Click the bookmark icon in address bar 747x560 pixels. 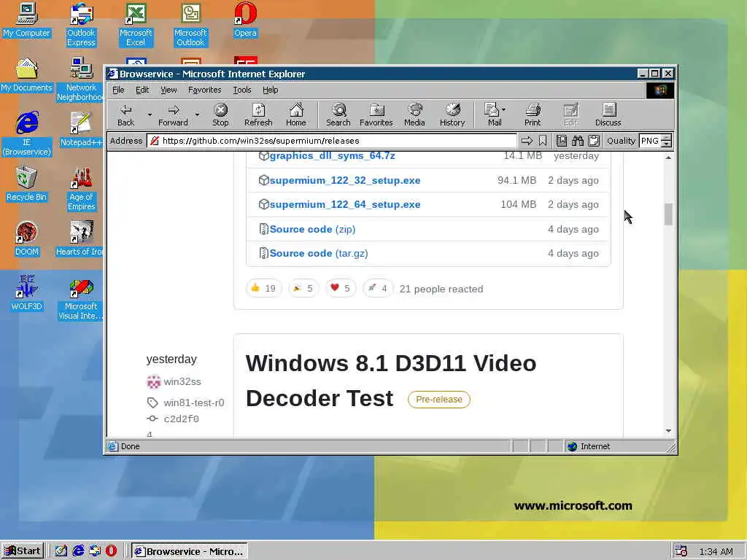pyautogui.click(x=543, y=141)
